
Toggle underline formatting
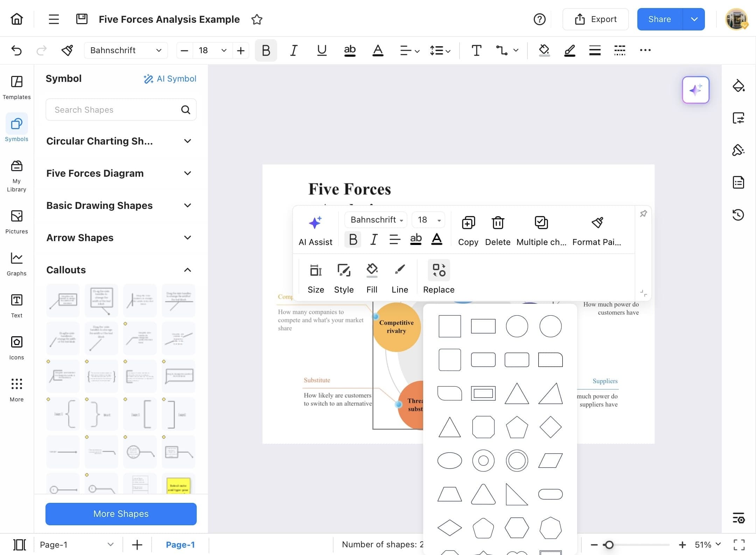pyautogui.click(x=321, y=50)
